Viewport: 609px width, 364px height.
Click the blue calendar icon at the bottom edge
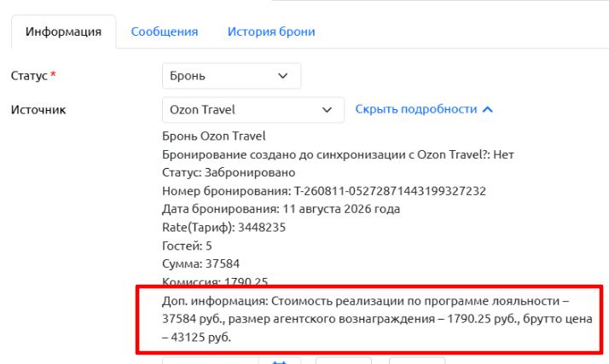[279, 361]
